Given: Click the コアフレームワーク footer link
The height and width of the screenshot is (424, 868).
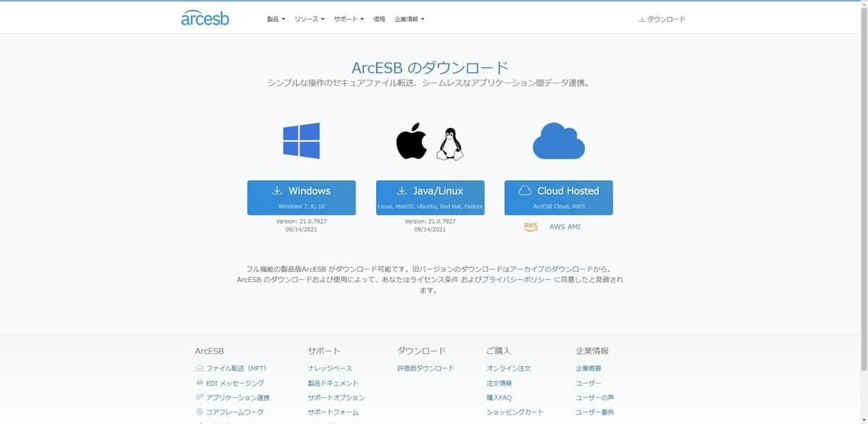Looking at the screenshot, I should pyautogui.click(x=235, y=412).
